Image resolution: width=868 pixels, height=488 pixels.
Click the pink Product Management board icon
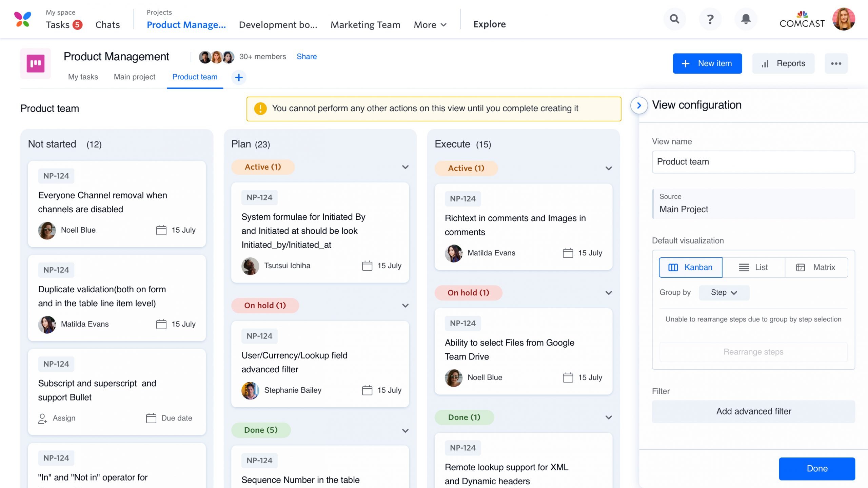coord(36,63)
